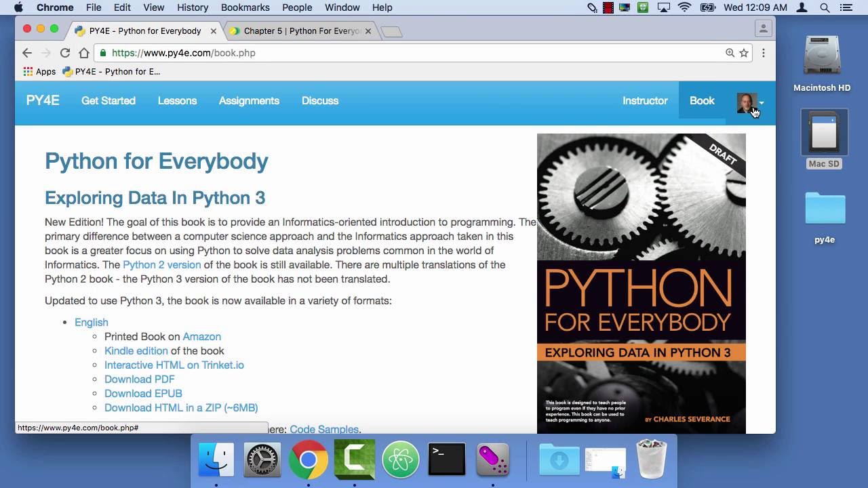Open Notification Center menu icon
The height and width of the screenshot is (488, 868).
tap(846, 7)
